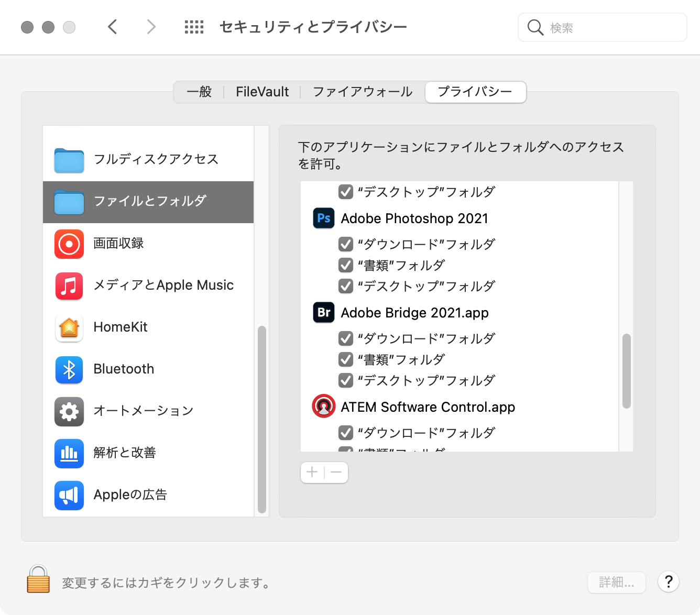Click the application list scrollbar thumb

pos(627,371)
